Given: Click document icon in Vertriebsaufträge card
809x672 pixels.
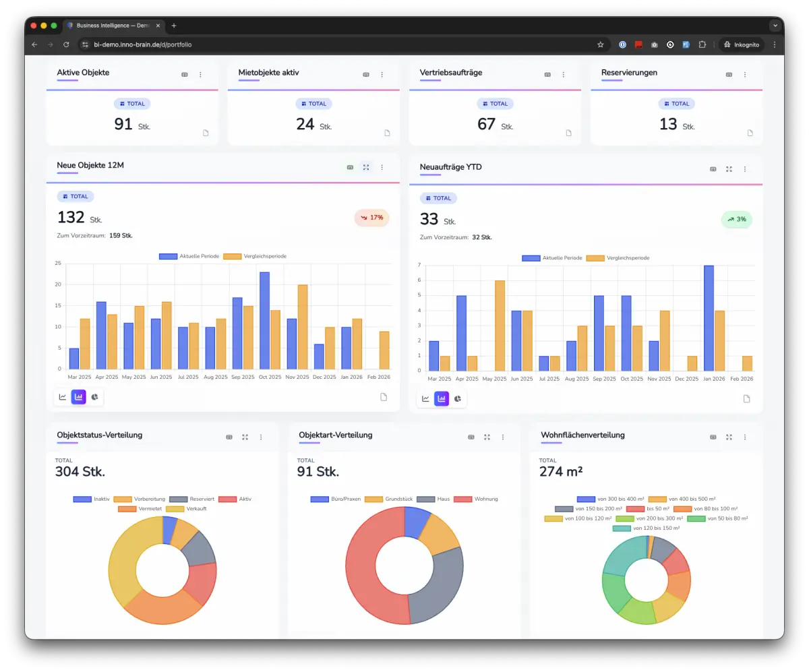Looking at the screenshot, I should coord(569,133).
